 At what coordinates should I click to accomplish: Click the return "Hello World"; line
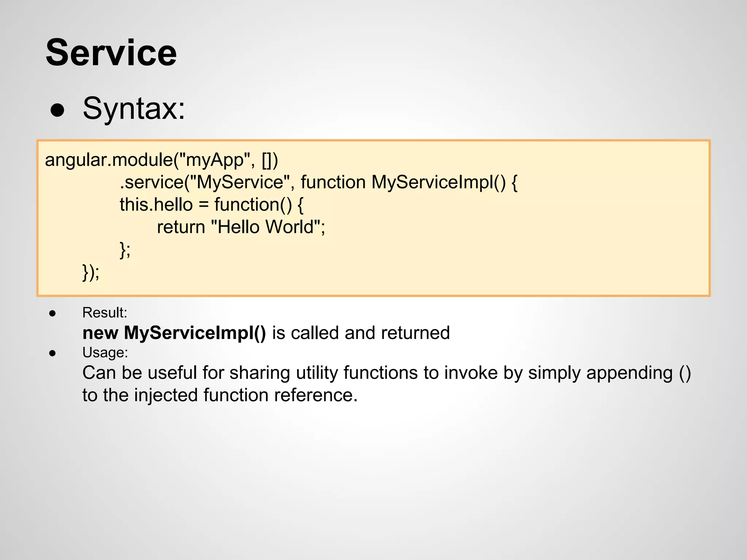241,227
